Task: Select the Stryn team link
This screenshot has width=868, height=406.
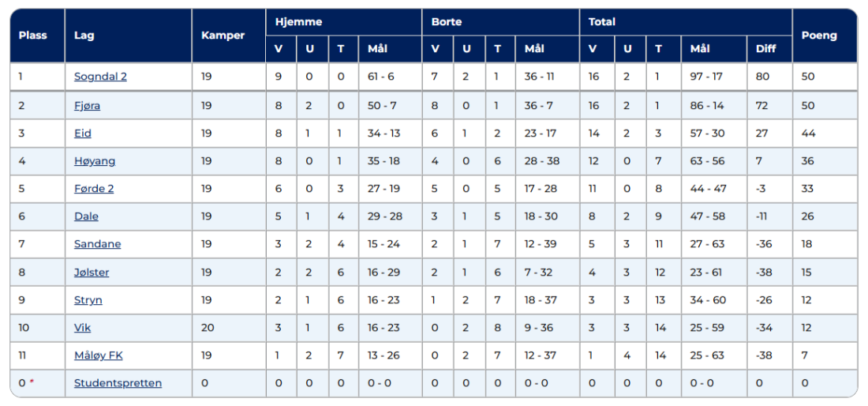Action: click(x=88, y=300)
